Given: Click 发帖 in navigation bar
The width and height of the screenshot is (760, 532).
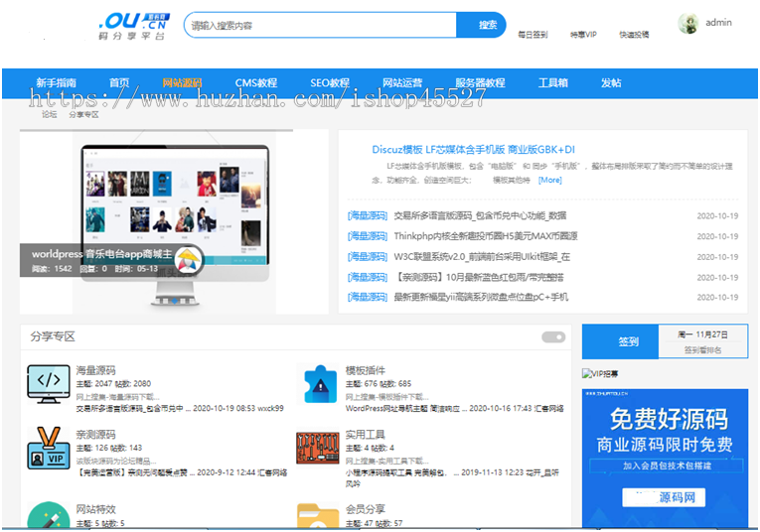Looking at the screenshot, I should click(611, 82).
